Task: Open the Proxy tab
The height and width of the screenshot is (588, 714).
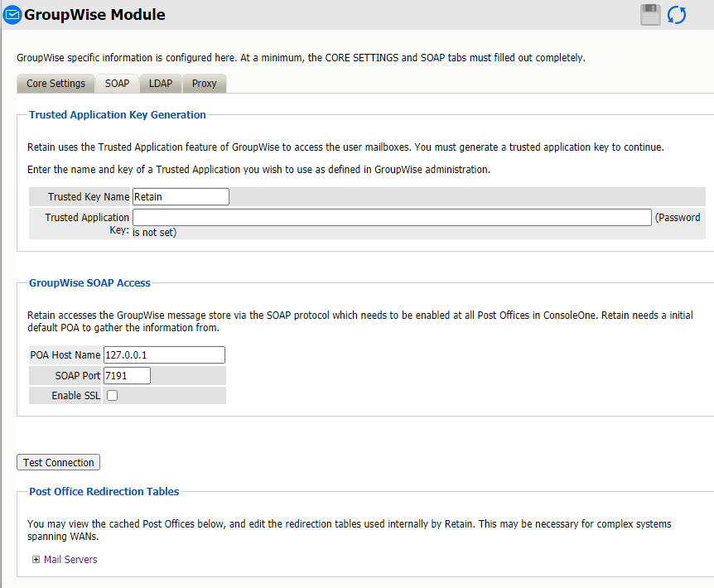Action: (x=204, y=84)
